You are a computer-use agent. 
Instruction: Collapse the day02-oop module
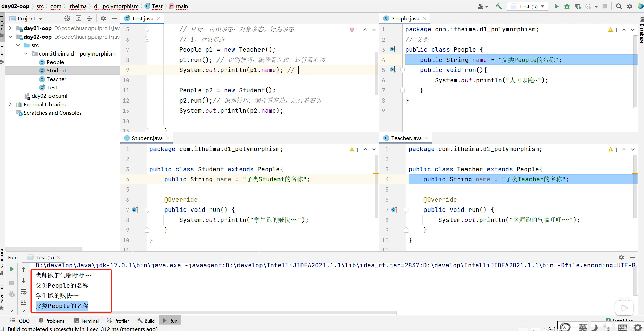point(10,37)
